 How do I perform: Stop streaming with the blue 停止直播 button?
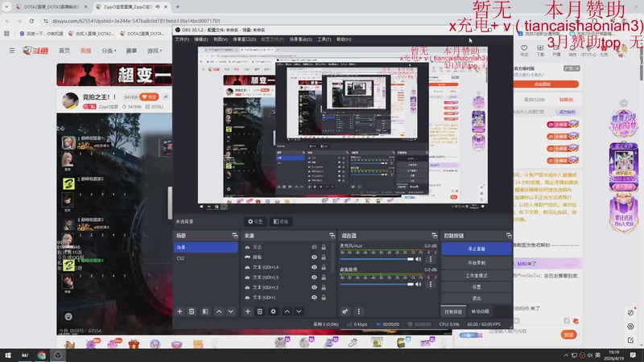(477, 249)
